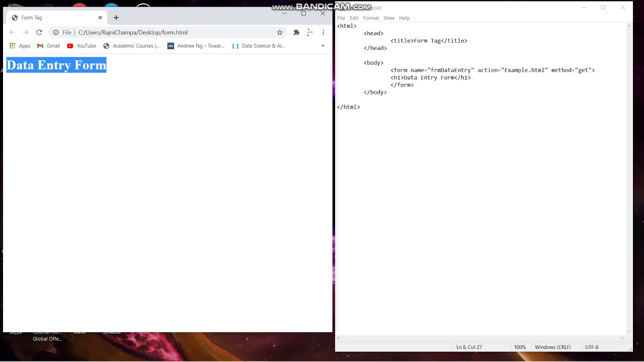Click UTF-8 encoding status entry
Screen dimensions: 644x362
tap(592, 347)
